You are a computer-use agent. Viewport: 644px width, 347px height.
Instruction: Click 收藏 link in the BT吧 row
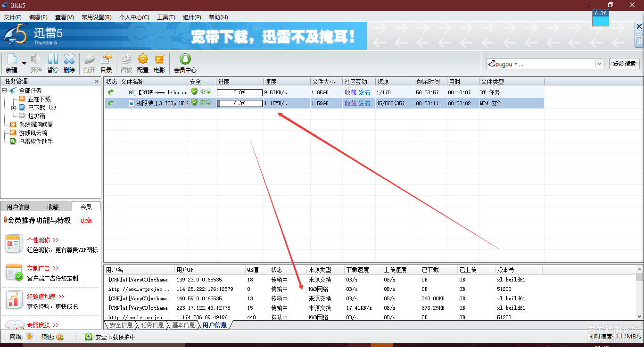[350, 92]
